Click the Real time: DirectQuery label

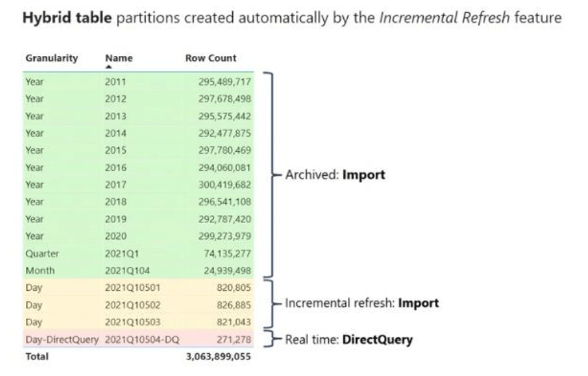coord(349,340)
